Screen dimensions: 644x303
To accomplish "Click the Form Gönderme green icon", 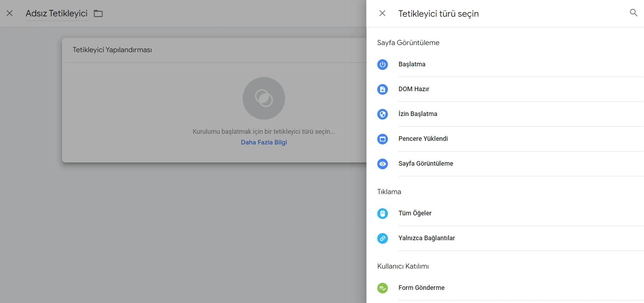I will [x=383, y=288].
